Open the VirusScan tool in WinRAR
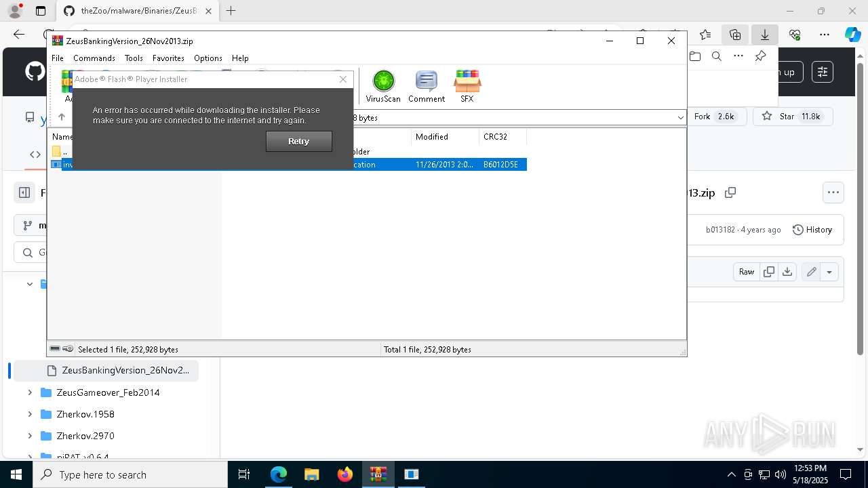Screen dimensions: 868x488 pyautogui.click(x=383, y=86)
